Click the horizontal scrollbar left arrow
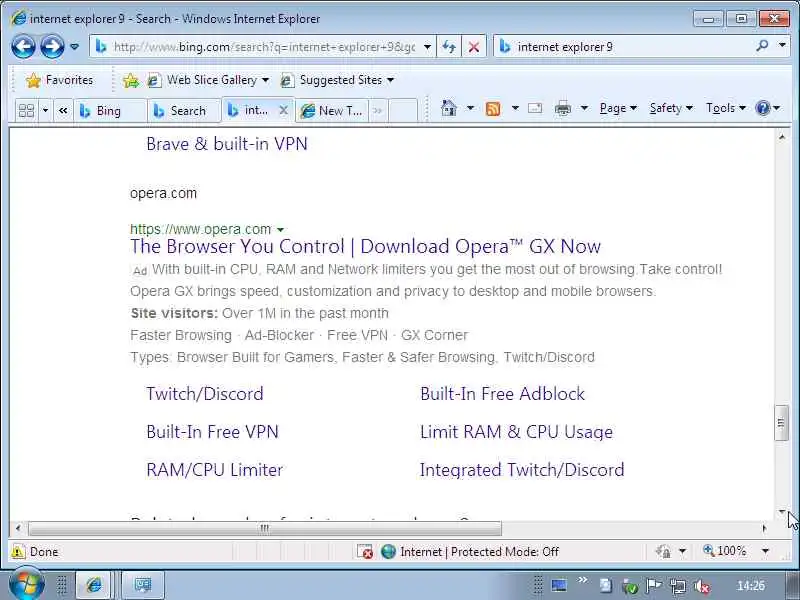This screenshot has height=600, width=800. click(x=18, y=529)
